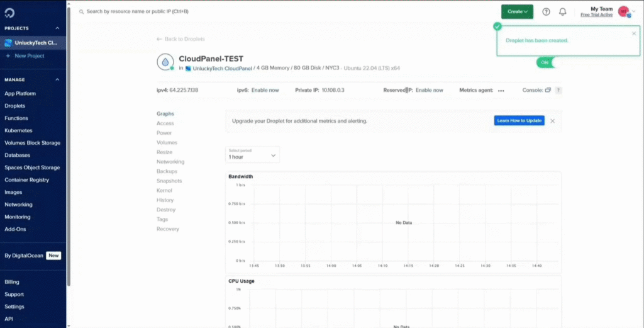
Task: Expand the Select period 1 hour dropdown
Action: tap(252, 154)
